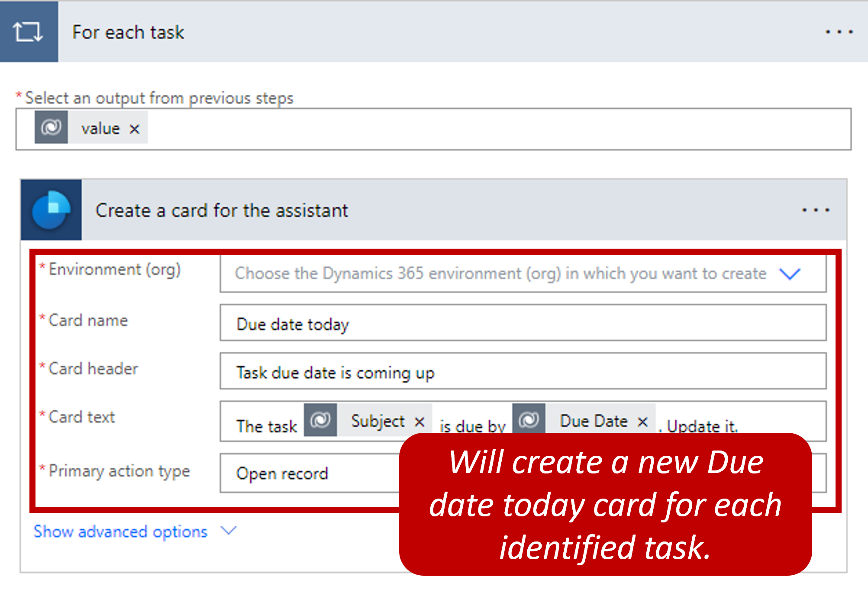This screenshot has height=590, width=868.
Task: Open the Create a card ellipsis menu
Action: point(815,210)
